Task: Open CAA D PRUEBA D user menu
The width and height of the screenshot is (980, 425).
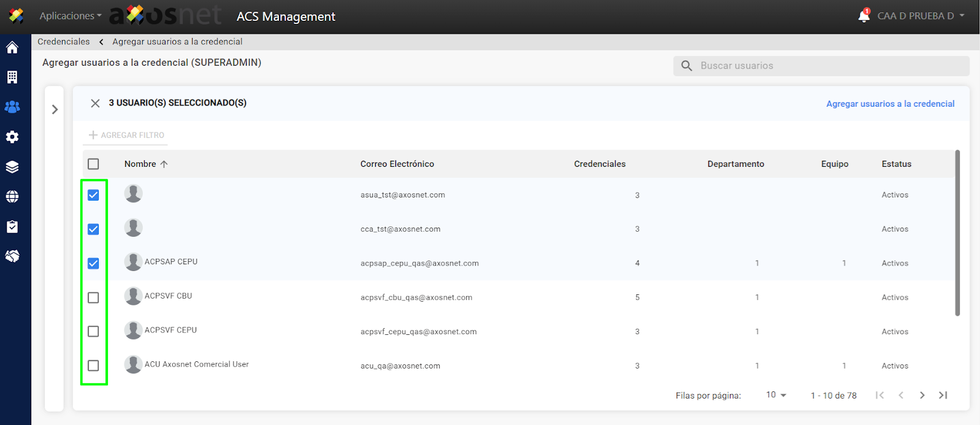Action: coord(920,16)
